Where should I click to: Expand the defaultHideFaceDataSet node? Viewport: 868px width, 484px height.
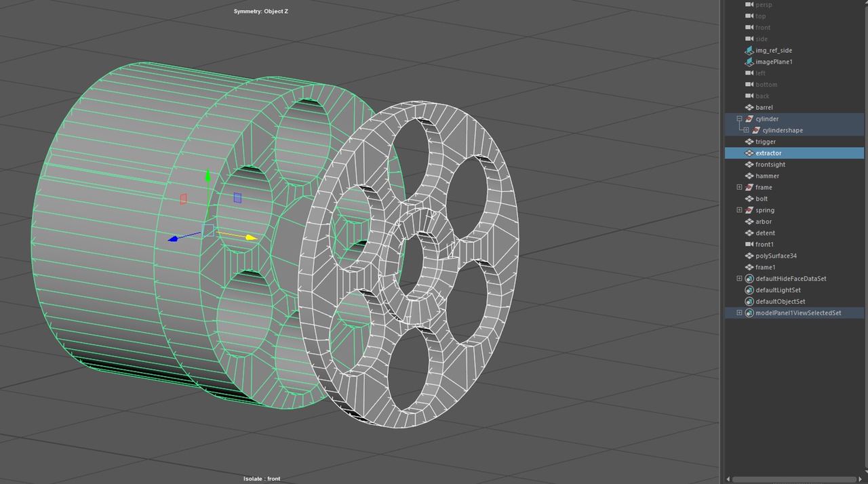739,279
